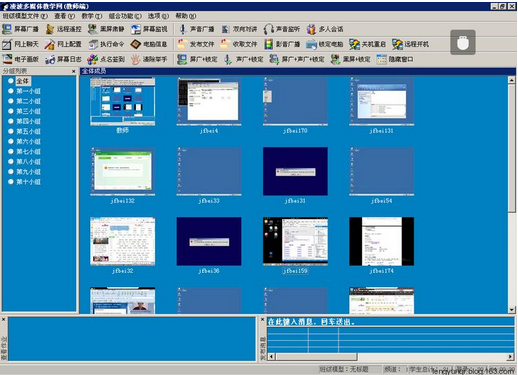Select 第八小组 in group list
The height and width of the screenshot is (375, 518).
[24, 162]
